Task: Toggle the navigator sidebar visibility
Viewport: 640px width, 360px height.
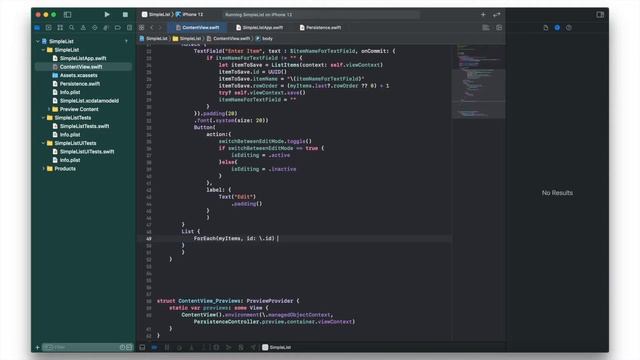Action: point(68,14)
